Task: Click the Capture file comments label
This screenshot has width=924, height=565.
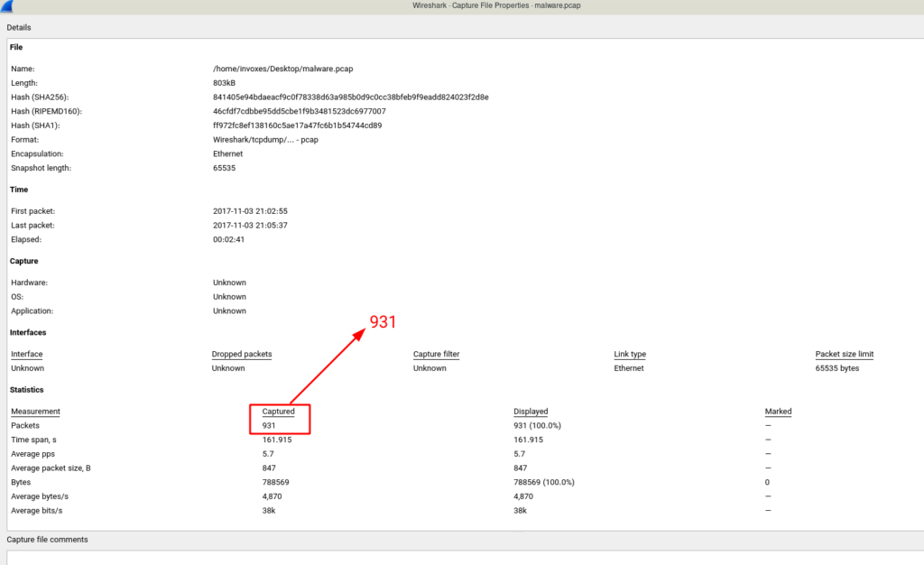Action: [x=47, y=540]
